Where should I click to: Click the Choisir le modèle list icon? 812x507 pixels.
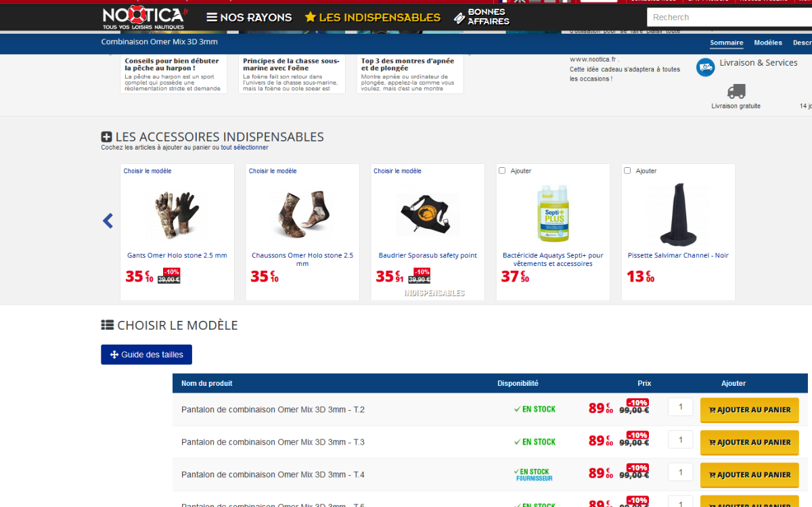pos(108,325)
